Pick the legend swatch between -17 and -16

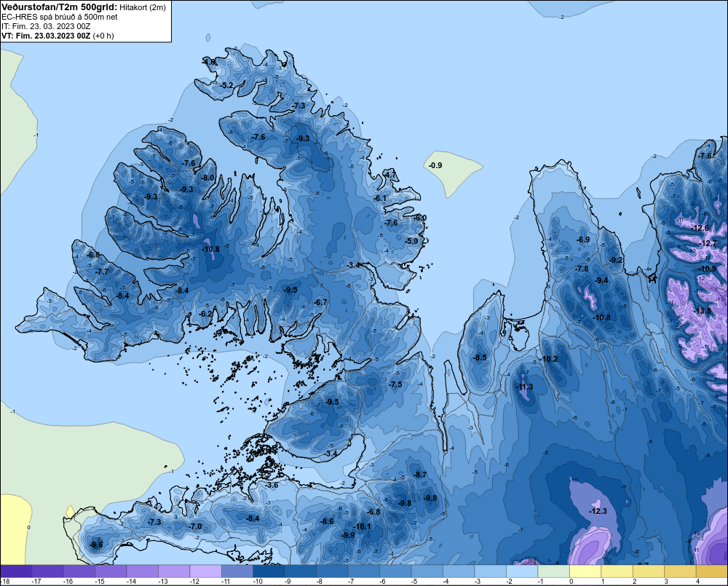[48, 571]
